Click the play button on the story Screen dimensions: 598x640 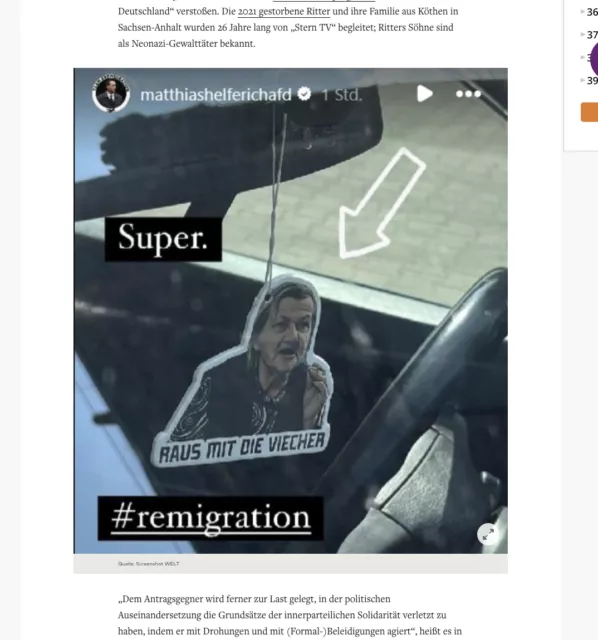[425, 93]
